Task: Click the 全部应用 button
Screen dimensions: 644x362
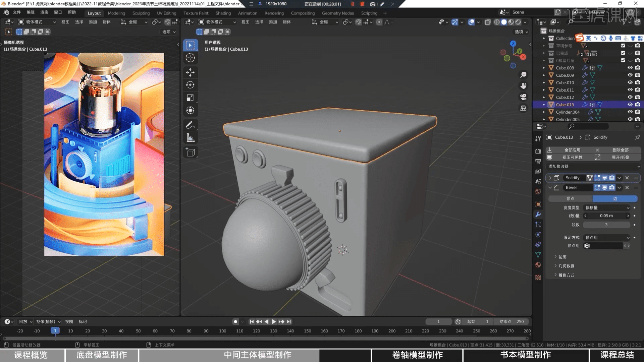Action: (569, 150)
